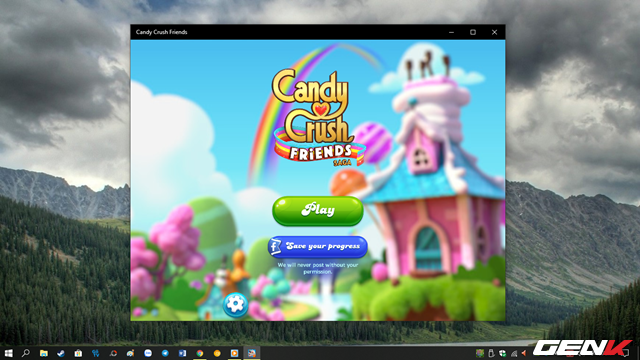Switch to Google Chrome in taskbar
Viewport: 640px width, 360px height.
click(x=200, y=353)
